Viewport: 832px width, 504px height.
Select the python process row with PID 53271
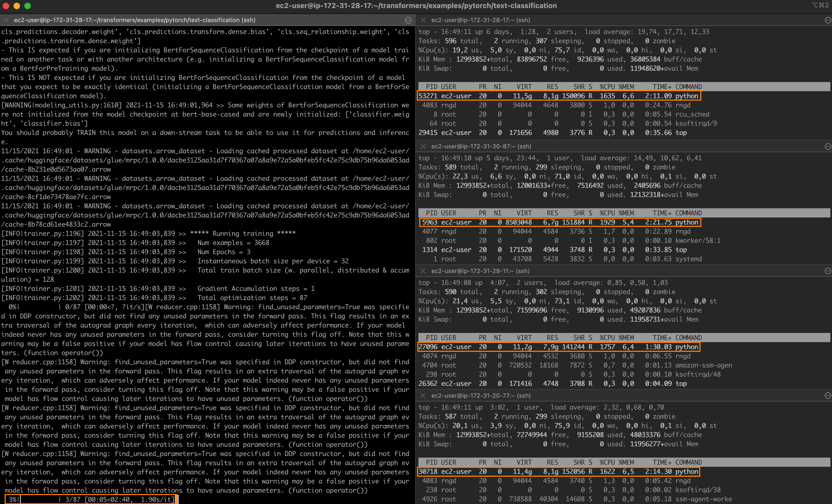pos(559,96)
